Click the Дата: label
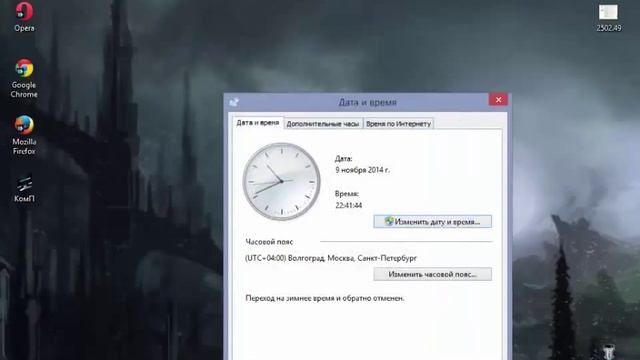The width and height of the screenshot is (640, 360). [344, 159]
